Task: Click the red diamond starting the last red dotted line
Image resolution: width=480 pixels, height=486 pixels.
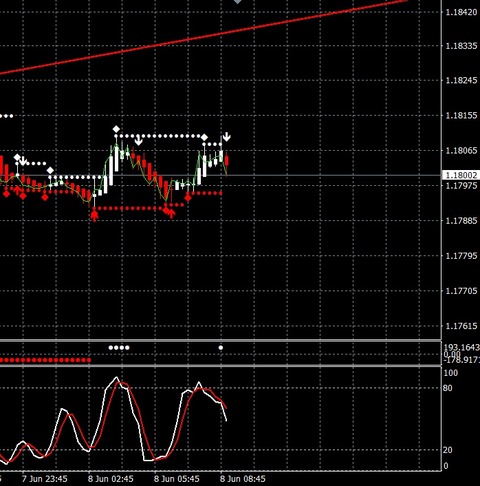Action: [188, 198]
